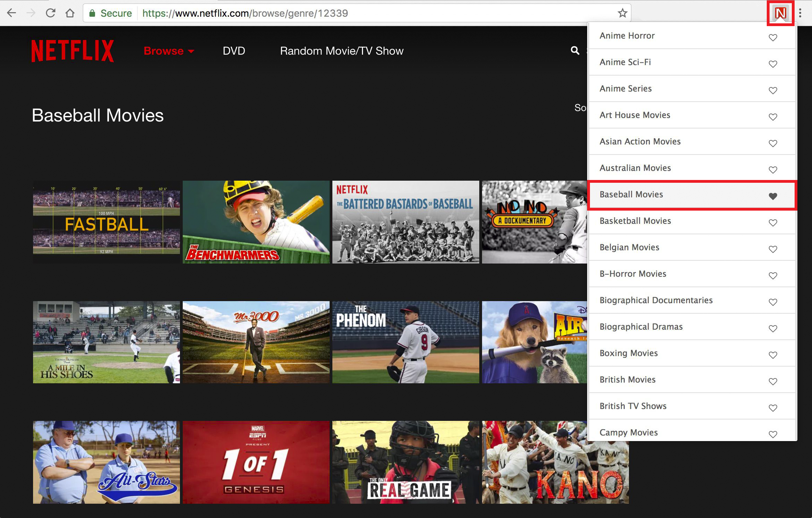Open The Phenom movie thumbnail
This screenshot has width=812, height=518.
tap(406, 342)
